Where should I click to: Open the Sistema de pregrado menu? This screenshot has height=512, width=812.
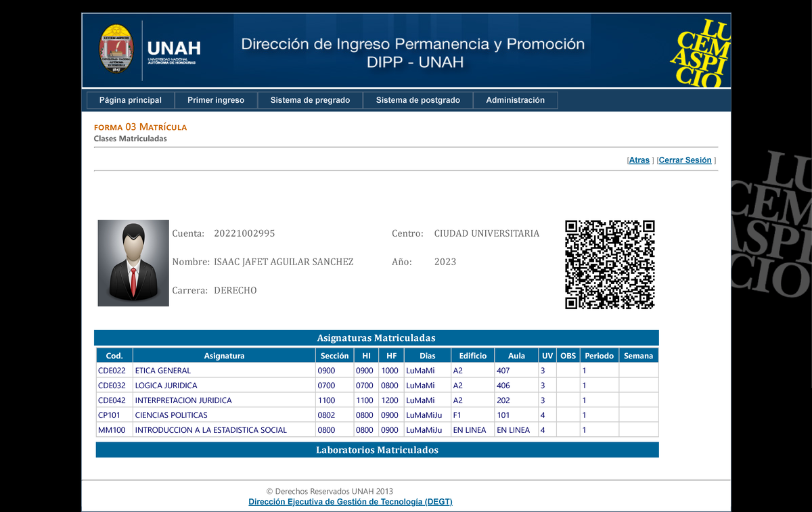[x=310, y=100]
